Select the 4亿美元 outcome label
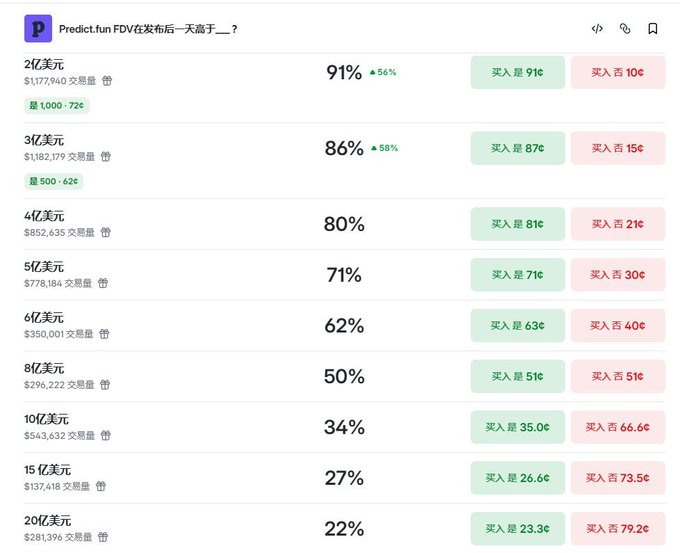The image size is (680, 553). [x=44, y=216]
